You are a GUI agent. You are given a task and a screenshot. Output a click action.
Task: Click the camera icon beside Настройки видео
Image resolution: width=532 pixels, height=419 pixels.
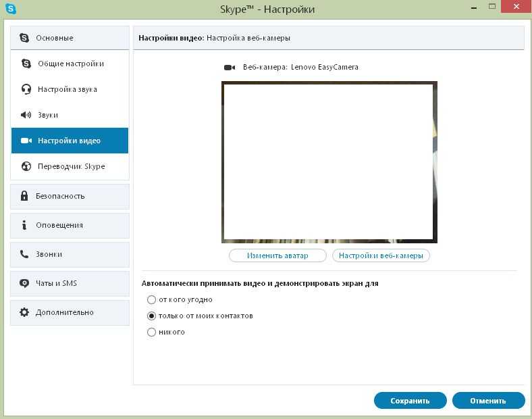26,141
